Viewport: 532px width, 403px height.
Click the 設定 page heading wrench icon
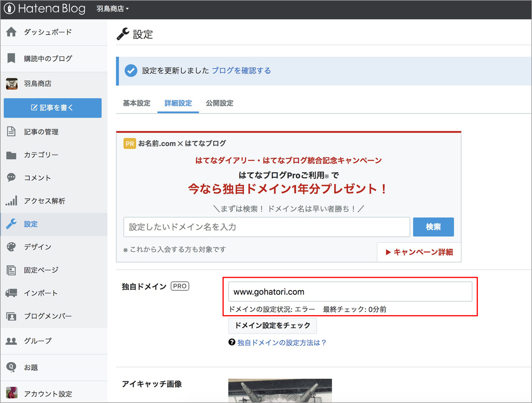123,34
